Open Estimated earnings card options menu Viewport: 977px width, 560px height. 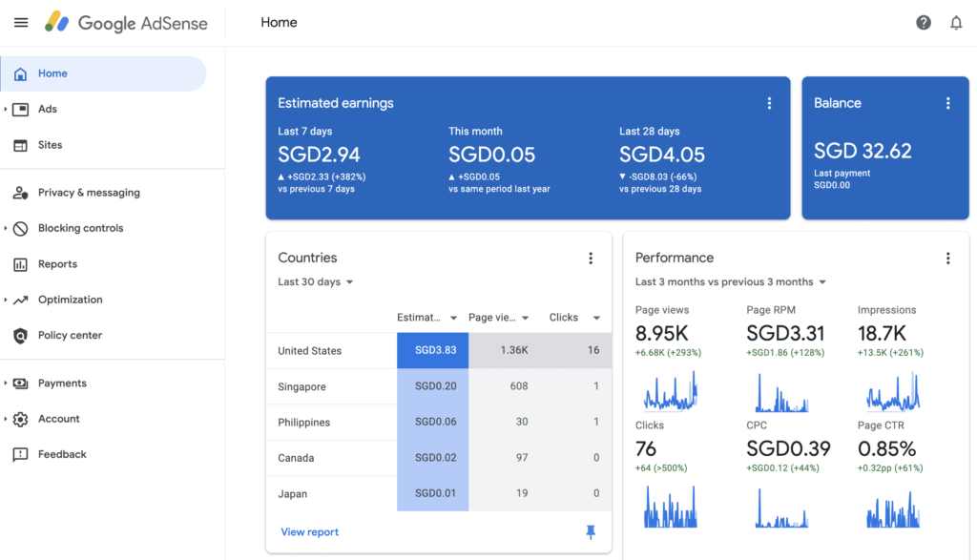[769, 103]
